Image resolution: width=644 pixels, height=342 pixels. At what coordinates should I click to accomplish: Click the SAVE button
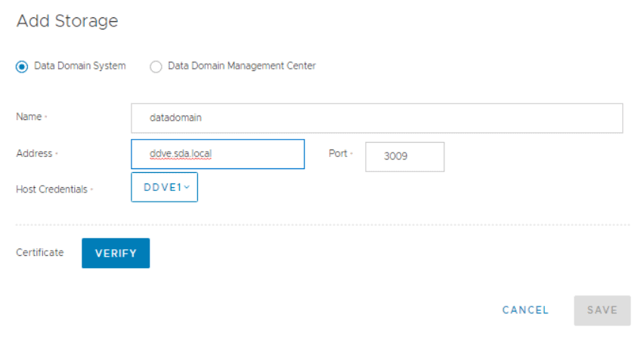(x=602, y=310)
